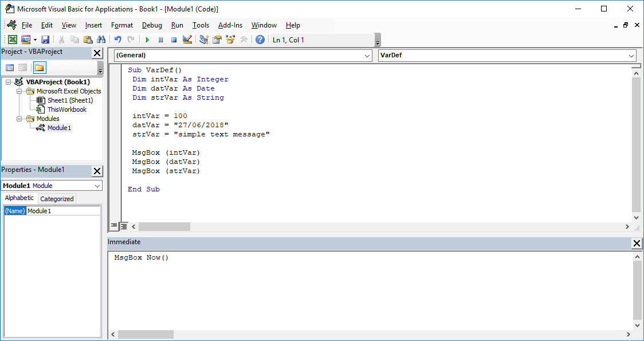Open the Insert UserForm dropdown arrow
The image size is (644, 341).
pos(35,40)
